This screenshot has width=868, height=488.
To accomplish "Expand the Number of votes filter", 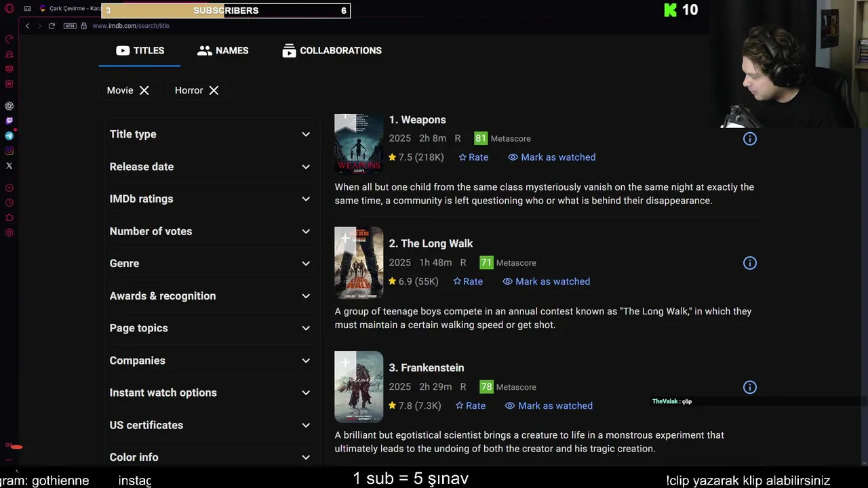I will click(210, 231).
